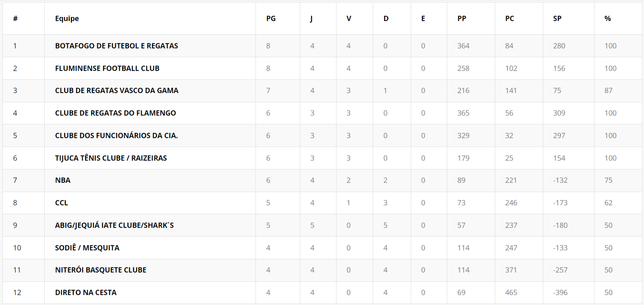
Task: Click the CCL team name
Action: pyautogui.click(x=62, y=203)
